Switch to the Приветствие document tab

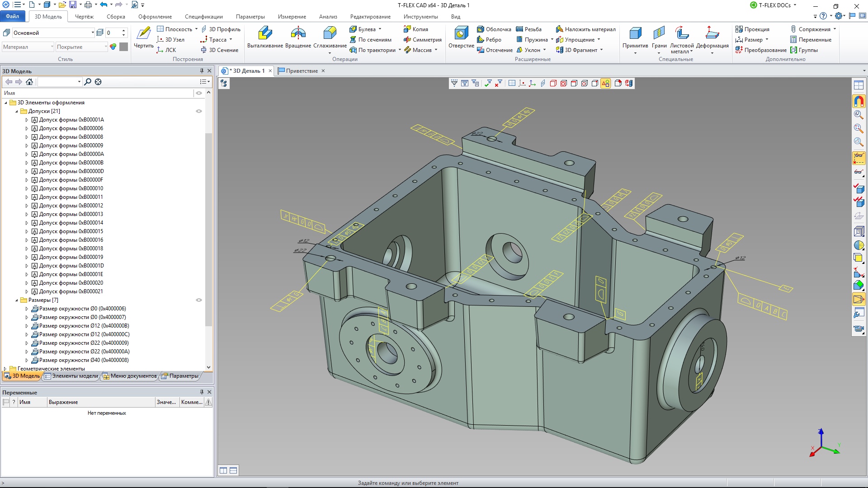(302, 71)
